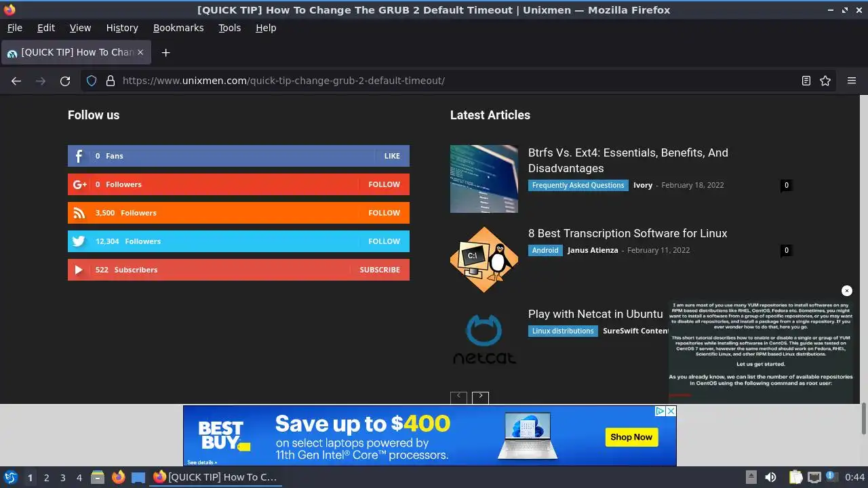Image resolution: width=868 pixels, height=488 pixels.
Task: Reload the current page
Action: (x=65, y=81)
